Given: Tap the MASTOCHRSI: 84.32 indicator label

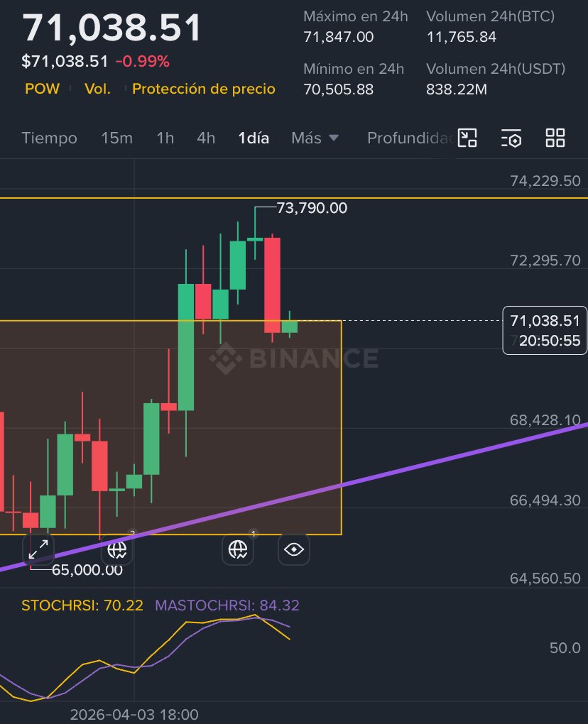Looking at the screenshot, I should pos(227,605).
